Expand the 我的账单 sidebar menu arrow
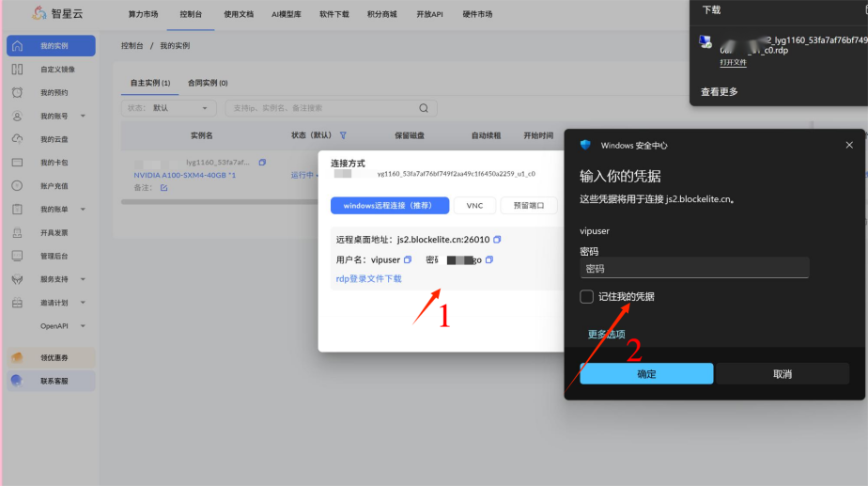The width and height of the screenshot is (868, 486). [83, 209]
